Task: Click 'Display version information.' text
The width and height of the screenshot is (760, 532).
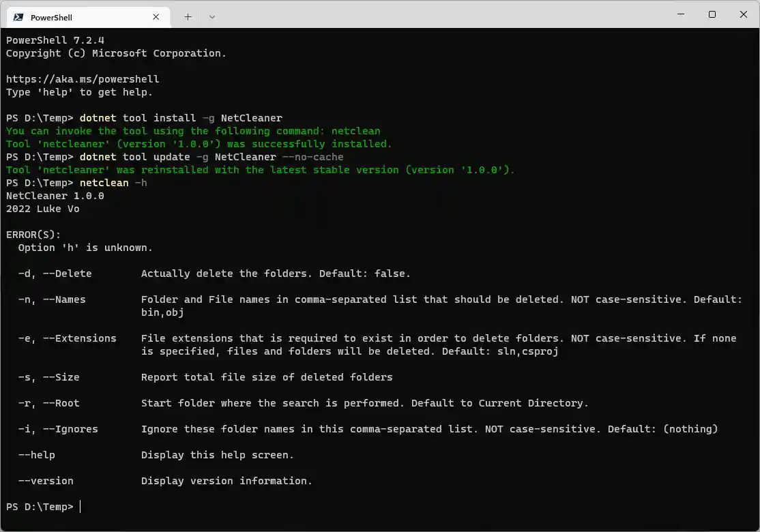Action: point(226,481)
